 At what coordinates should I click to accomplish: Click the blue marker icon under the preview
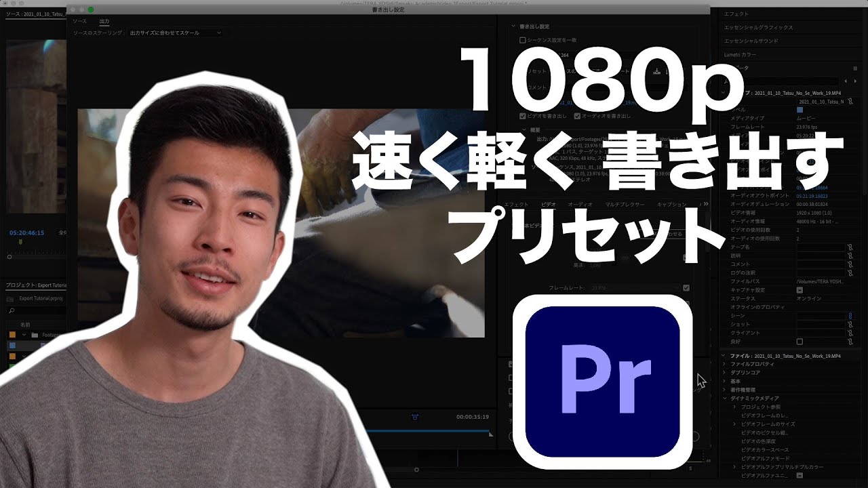[415, 417]
